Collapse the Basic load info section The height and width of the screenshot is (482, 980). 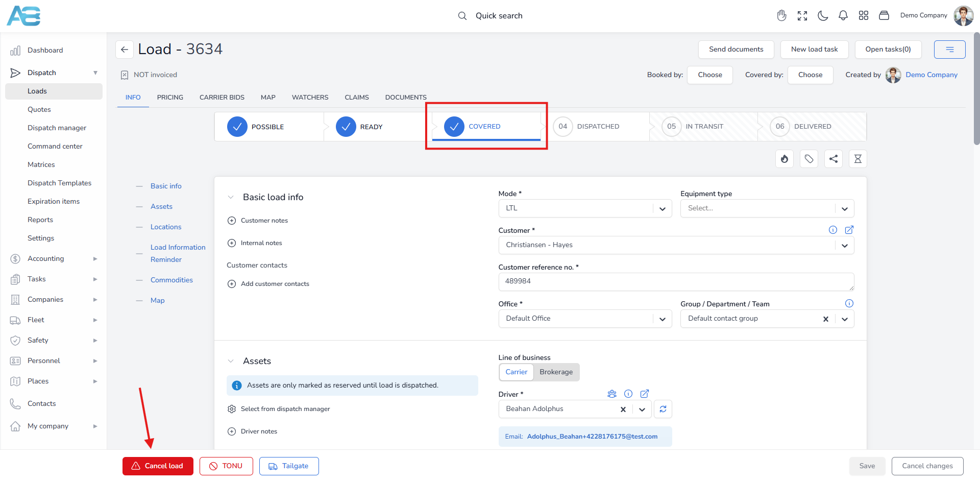coord(231,197)
